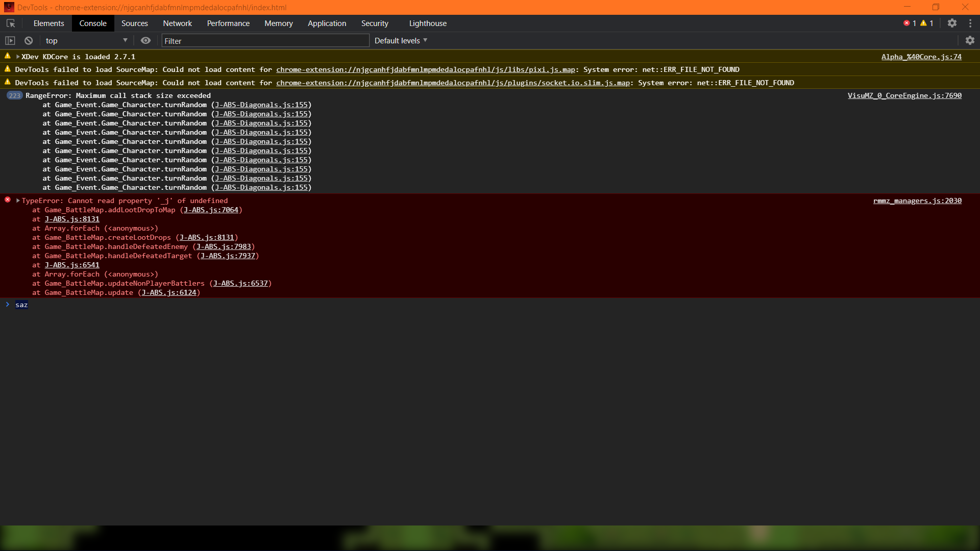Screen dimensions: 980x551
Task: Show the console sidebar panel
Action: [10, 41]
